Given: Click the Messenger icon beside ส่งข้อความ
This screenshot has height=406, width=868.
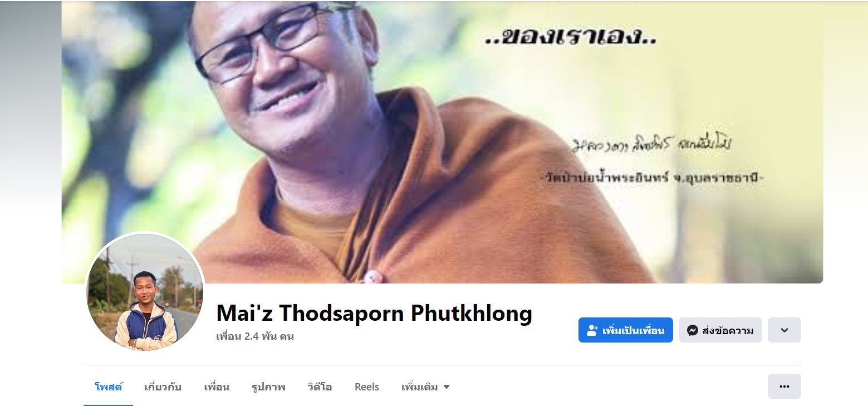Looking at the screenshot, I should click(x=692, y=330).
